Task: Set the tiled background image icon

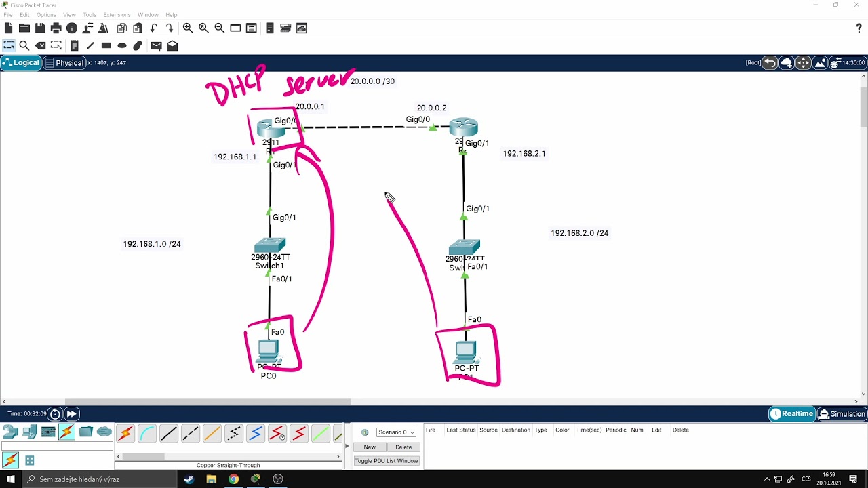Action: 820,63
